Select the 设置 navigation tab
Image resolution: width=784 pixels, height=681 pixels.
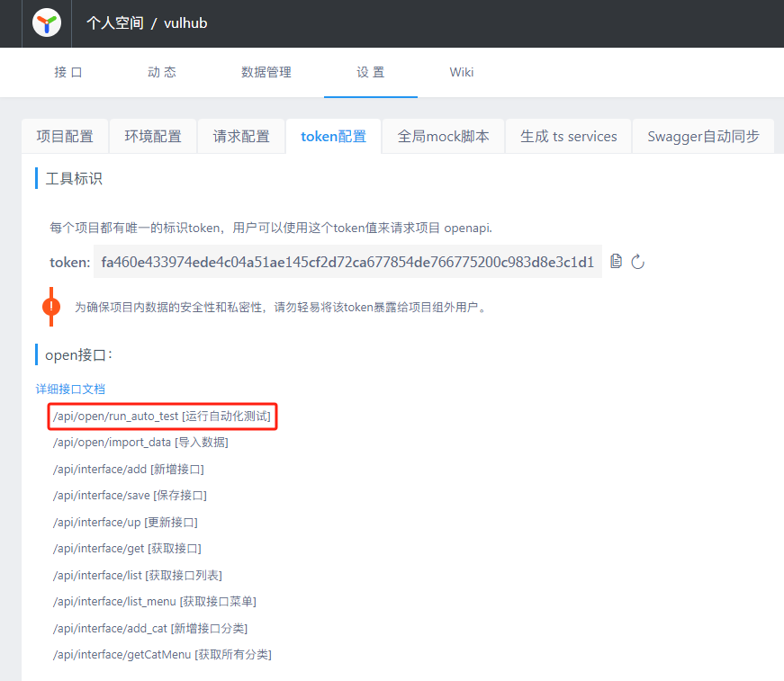coord(371,72)
